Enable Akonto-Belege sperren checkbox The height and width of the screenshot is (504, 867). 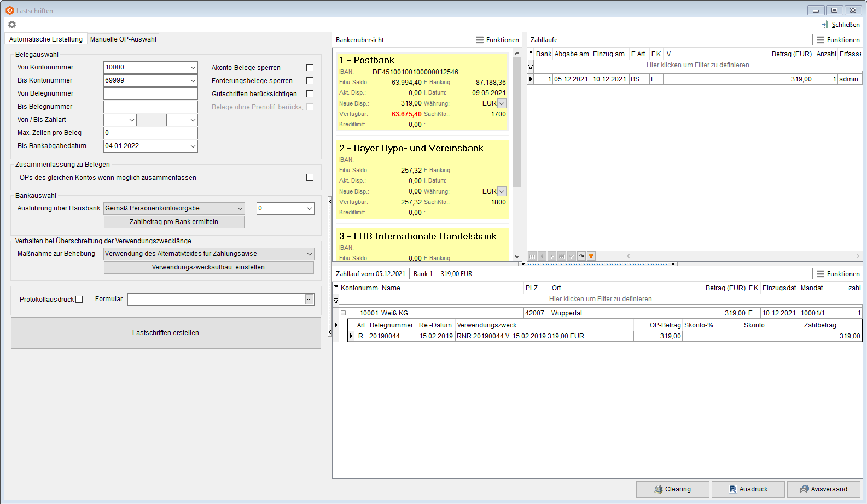[310, 68]
